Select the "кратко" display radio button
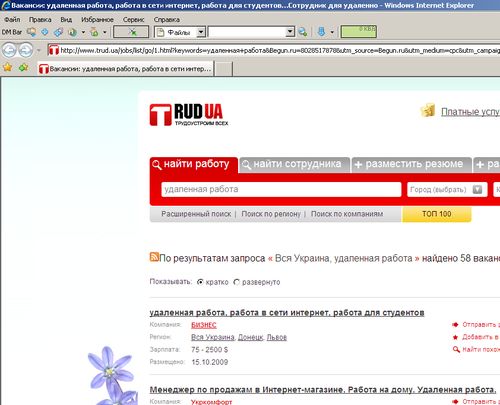The image size is (500, 405). click(200, 282)
